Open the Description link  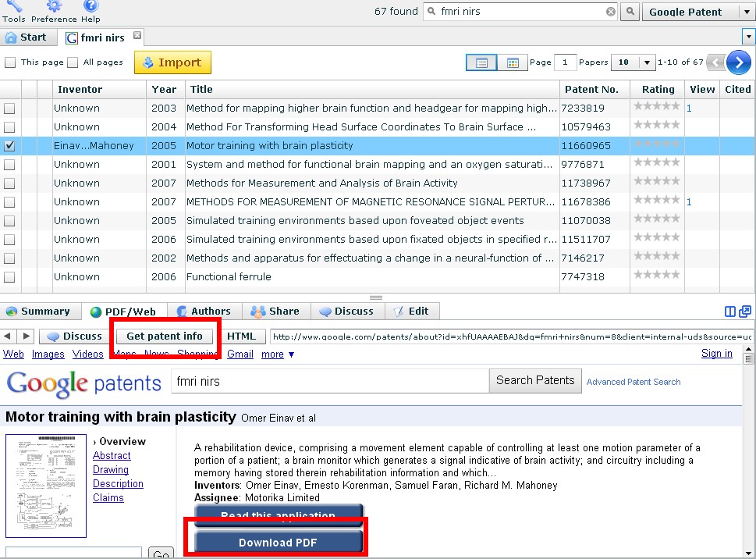pyautogui.click(x=118, y=484)
